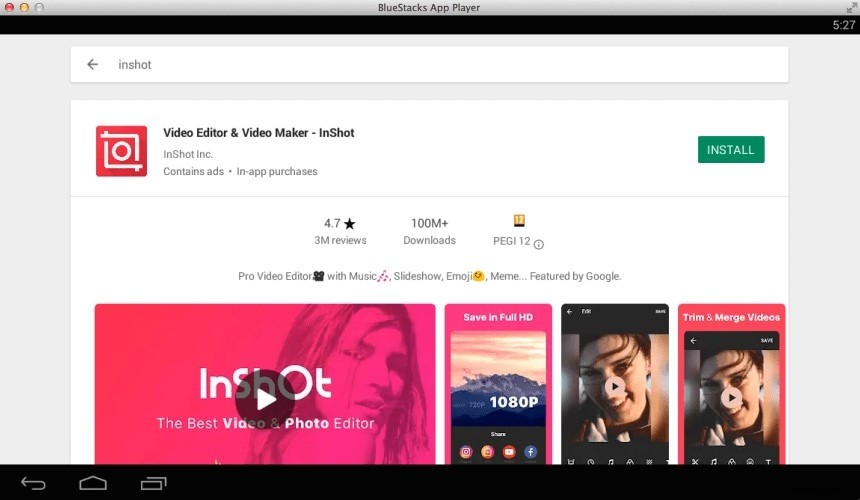Click the Facebook share icon in screenshot
The width and height of the screenshot is (860, 500).
530,452
